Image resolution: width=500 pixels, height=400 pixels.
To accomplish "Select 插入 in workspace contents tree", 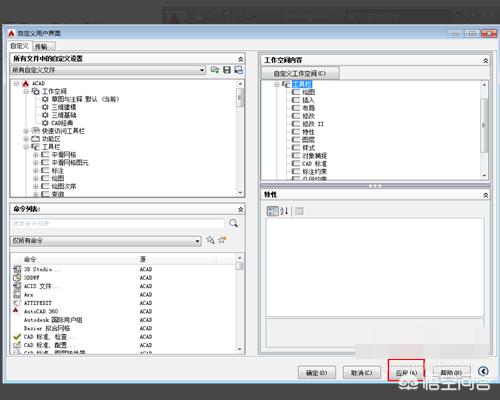I will coord(308,100).
